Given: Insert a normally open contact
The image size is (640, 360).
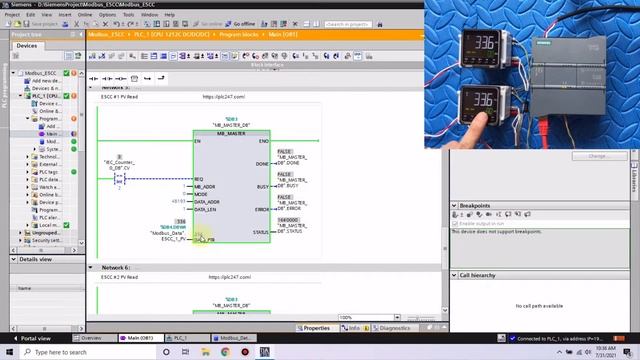Looking at the screenshot, I should point(94,78).
